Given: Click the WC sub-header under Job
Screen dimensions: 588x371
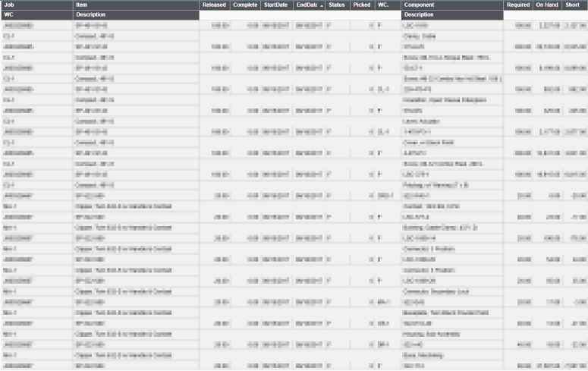Looking at the screenshot, I should pos(8,14).
